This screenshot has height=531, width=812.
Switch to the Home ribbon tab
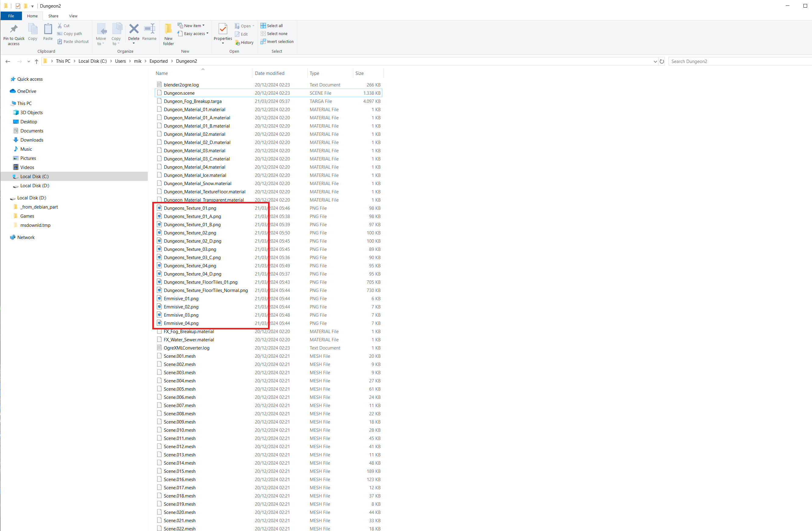[x=32, y=16]
